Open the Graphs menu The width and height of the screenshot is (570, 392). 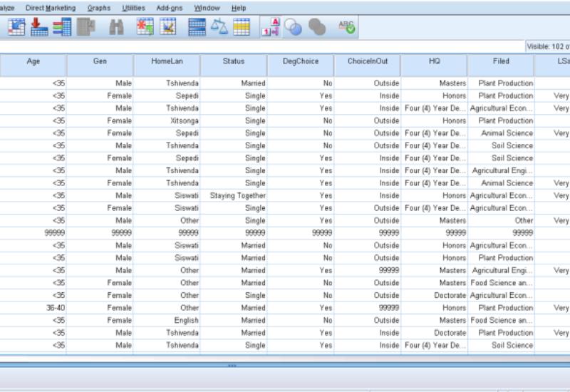[98, 8]
